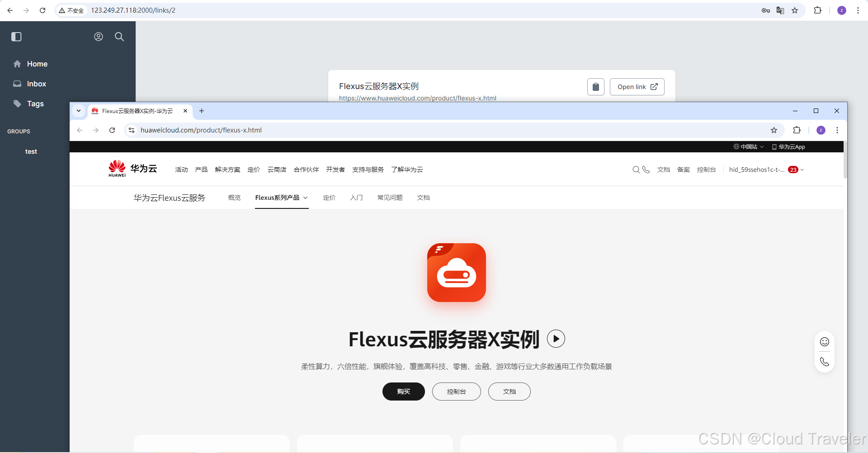Open 文档 in top header

[x=664, y=170]
